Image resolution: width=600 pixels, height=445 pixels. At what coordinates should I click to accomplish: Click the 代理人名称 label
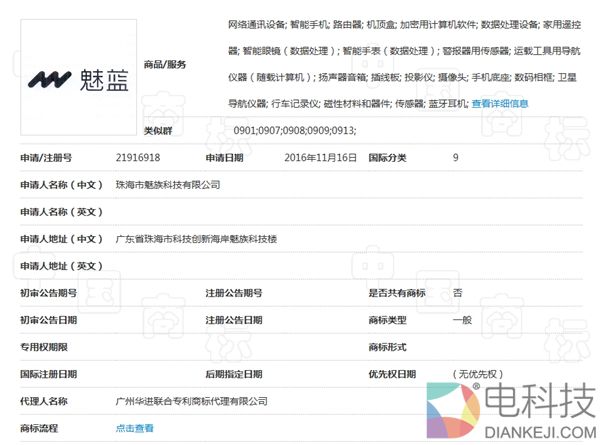click(44, 401)
